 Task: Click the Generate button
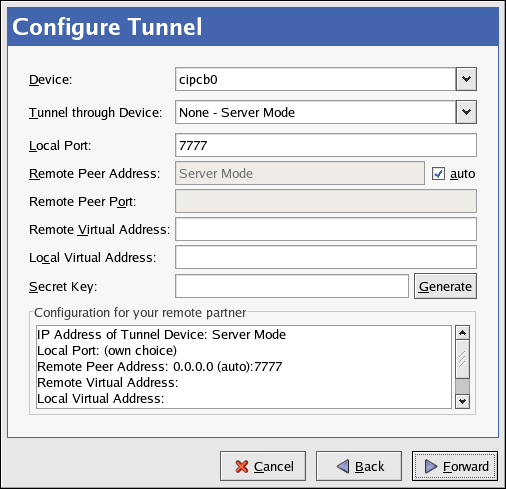tap(445, 286)
